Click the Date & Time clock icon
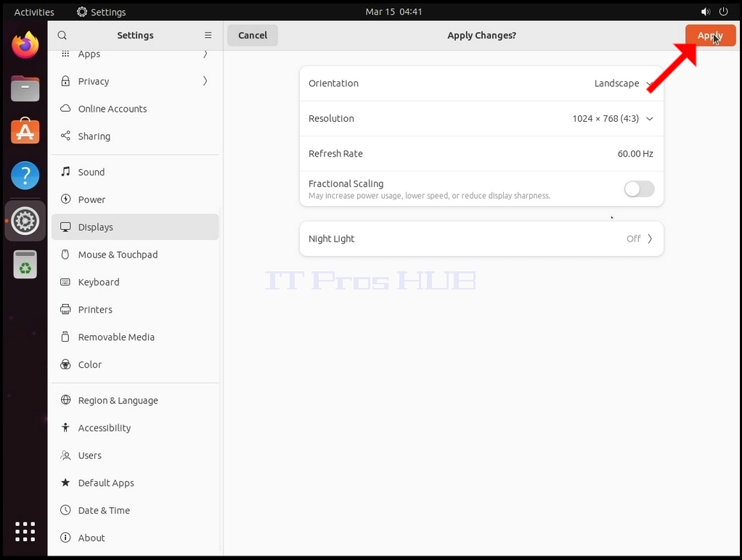742x560 pixels. pyautogui.click(x=66, y=510)
